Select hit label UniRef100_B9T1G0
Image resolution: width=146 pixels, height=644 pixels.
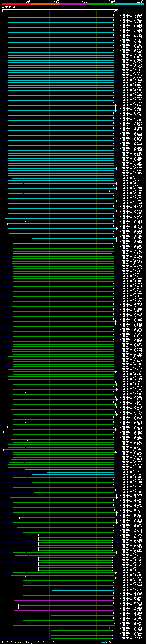pyautogui.click(x=131, y=80)
